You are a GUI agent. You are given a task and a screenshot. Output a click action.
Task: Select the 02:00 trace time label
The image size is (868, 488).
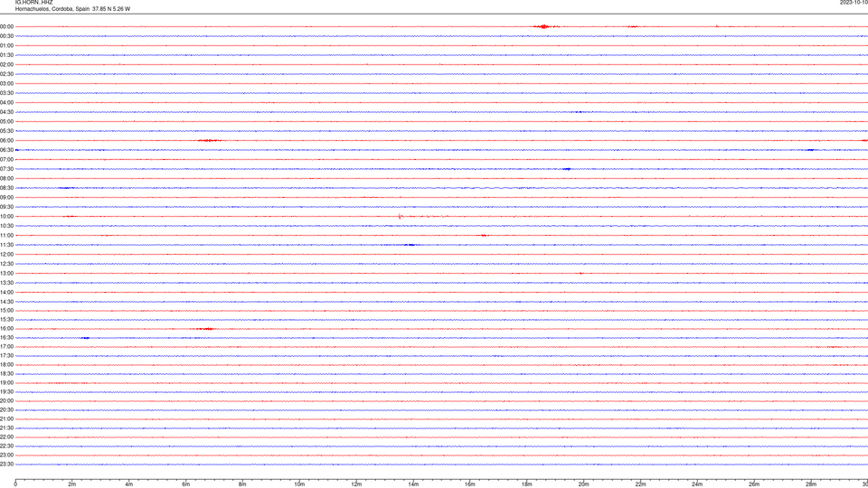(6, 65)
